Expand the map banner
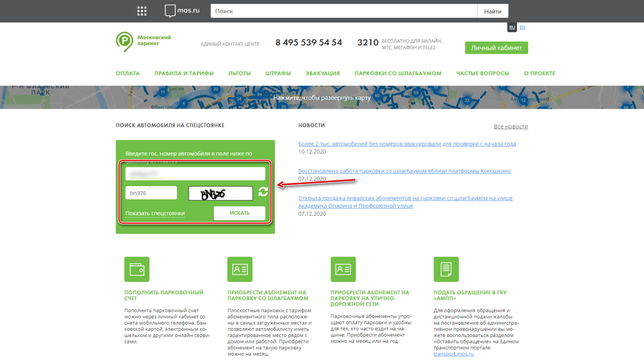The image size is (644, 363). click(322, 97)
